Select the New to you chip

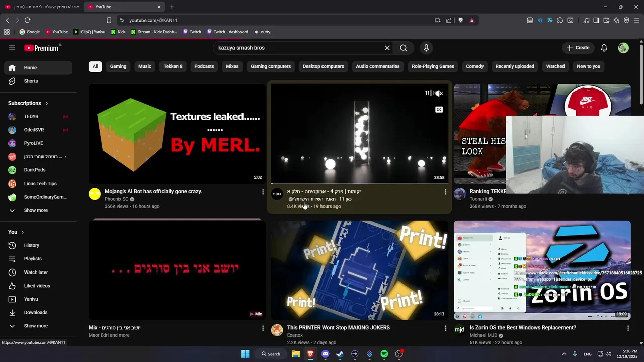point(588,66)
